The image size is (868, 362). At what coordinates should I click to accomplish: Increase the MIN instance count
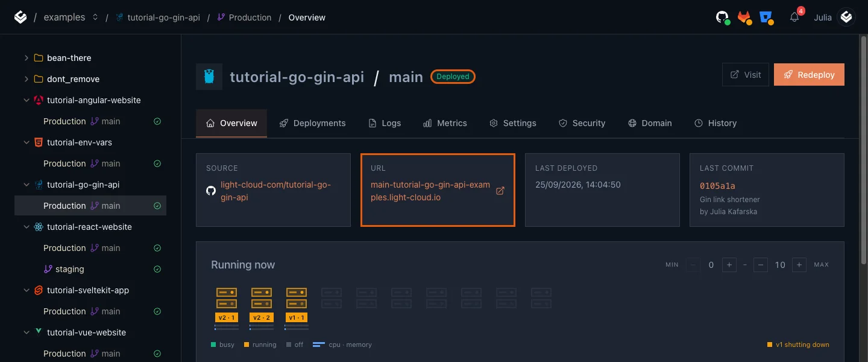(x=729, y=265)
